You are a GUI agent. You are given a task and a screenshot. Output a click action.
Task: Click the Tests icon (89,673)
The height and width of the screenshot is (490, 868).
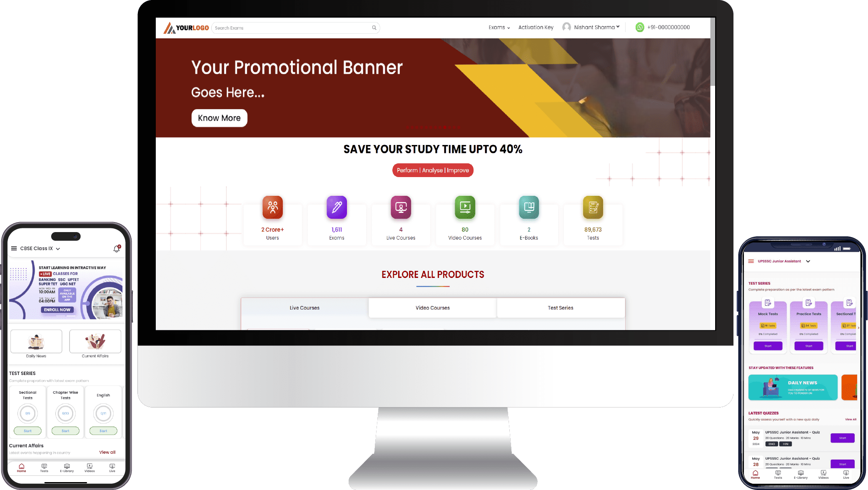pos(593,207)
